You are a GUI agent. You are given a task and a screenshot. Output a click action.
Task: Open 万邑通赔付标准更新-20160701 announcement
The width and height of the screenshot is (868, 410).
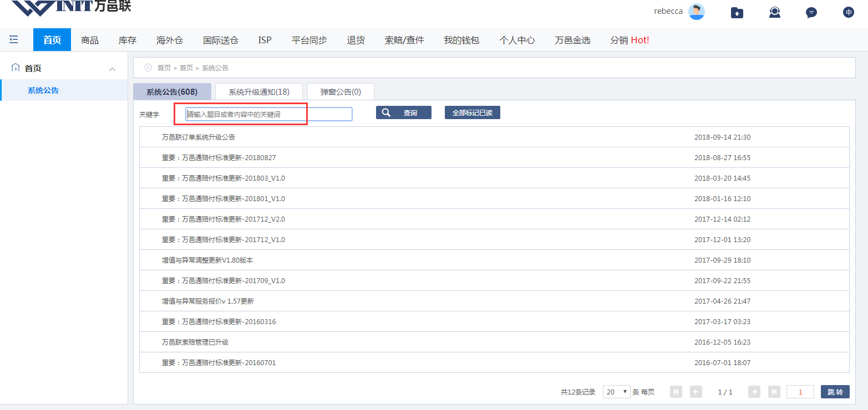pos(219,362)
